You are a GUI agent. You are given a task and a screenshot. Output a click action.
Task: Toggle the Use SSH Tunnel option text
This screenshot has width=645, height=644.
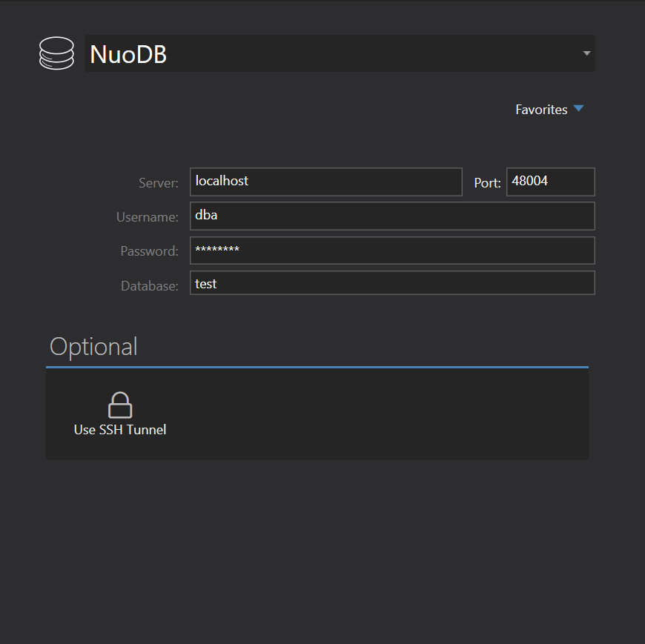point(120,430)
